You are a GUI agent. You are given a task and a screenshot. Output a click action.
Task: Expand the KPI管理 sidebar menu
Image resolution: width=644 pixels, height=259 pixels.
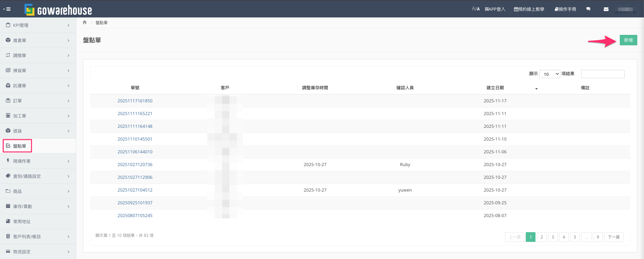(38, 25)
